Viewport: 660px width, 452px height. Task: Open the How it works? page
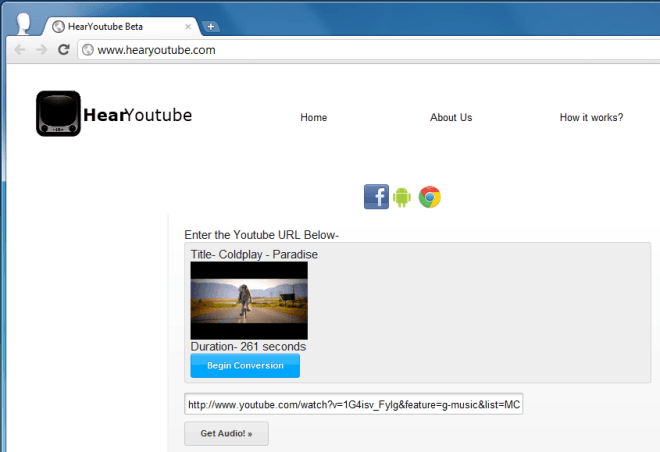click(x=591, y=117)
